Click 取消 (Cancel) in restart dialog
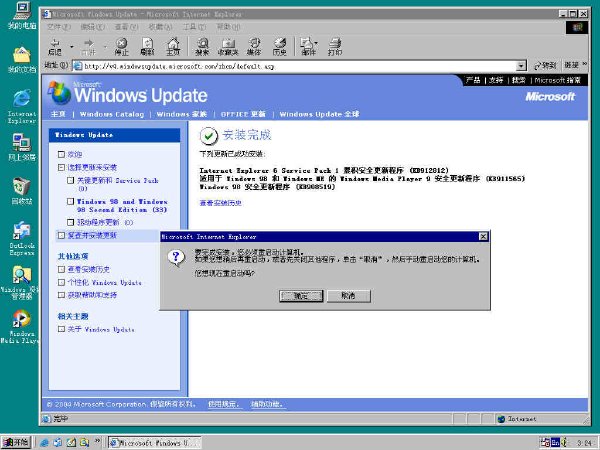This screenshot has height=450, width=600. coord(349,295)
